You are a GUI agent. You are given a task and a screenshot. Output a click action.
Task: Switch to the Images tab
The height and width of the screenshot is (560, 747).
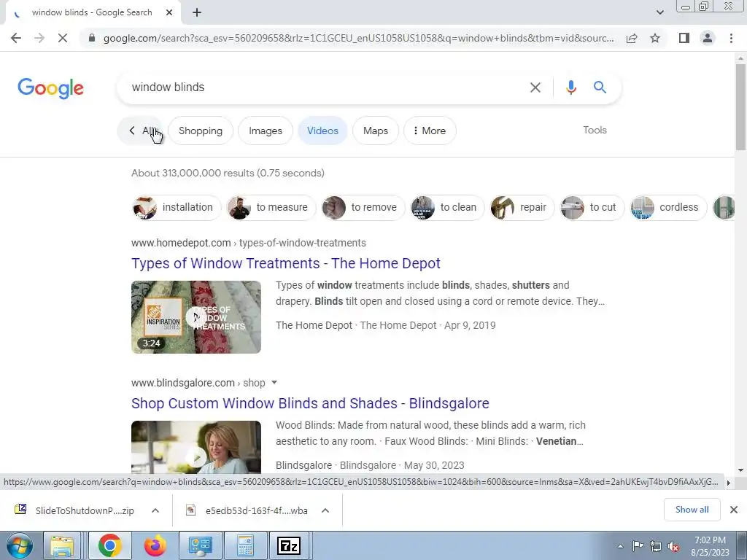[266, 131]
